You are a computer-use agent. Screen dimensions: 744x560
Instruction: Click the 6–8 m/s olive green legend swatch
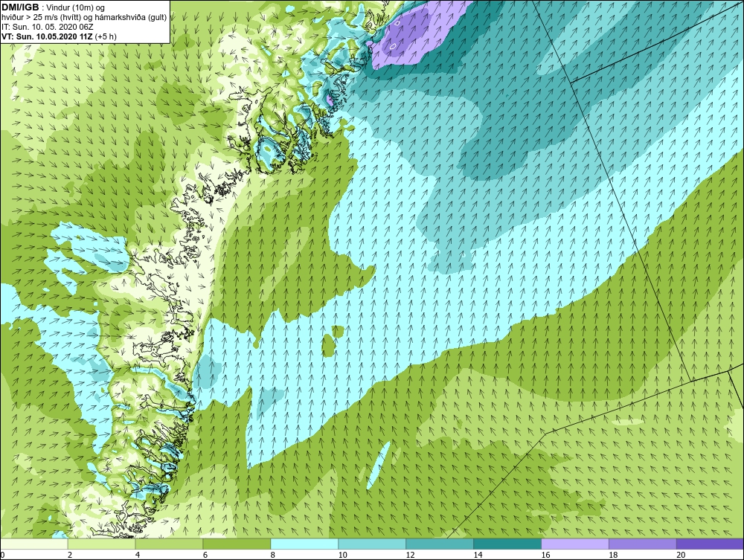coord(237,544)
